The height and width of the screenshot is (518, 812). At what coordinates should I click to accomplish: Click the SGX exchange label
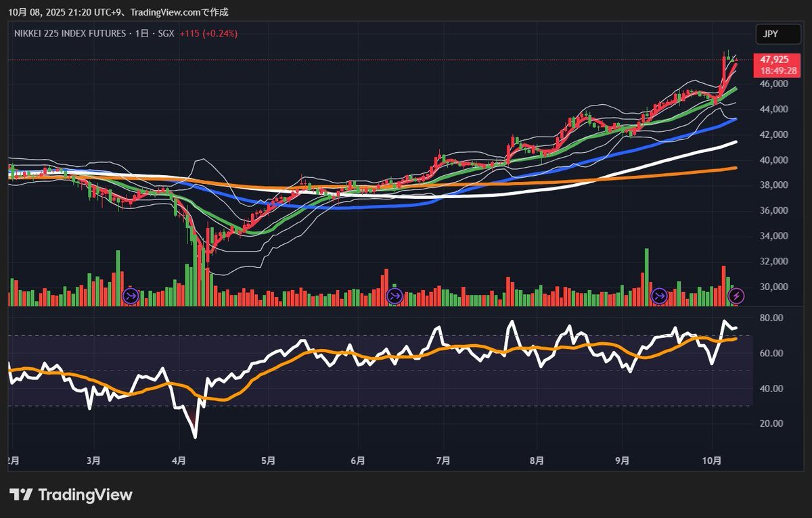166,33
